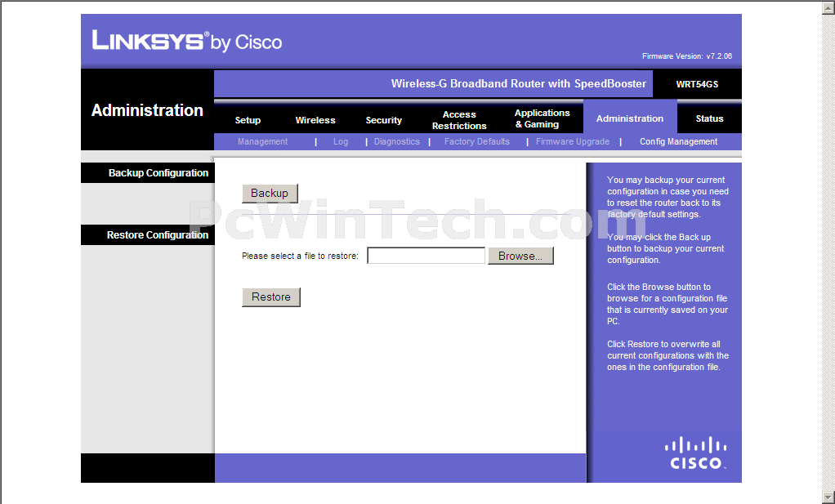Image resolution: width=835 pixels, height=504 pixels.
Task: Click 'Please select a file to restore' label
Action: (x=300, y=256)
